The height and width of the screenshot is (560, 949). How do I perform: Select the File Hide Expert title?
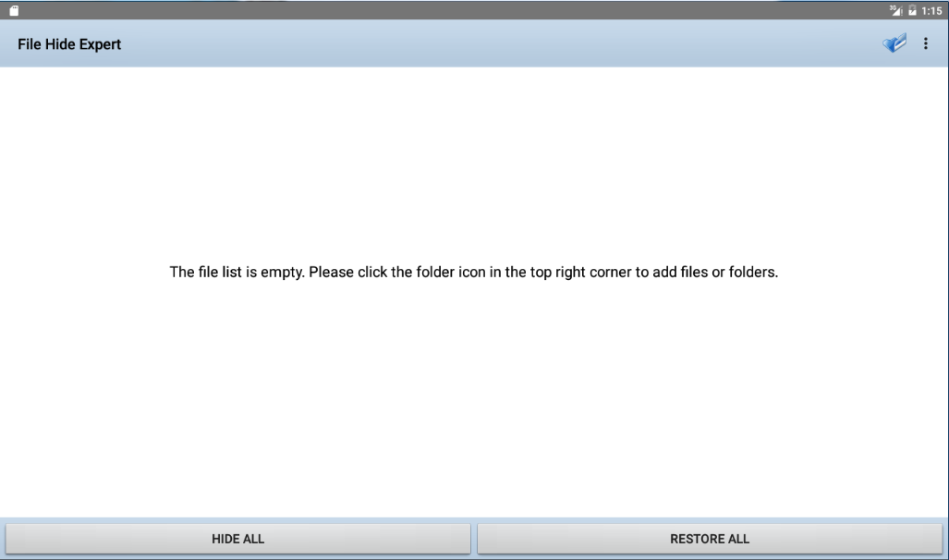click(69, 44)
